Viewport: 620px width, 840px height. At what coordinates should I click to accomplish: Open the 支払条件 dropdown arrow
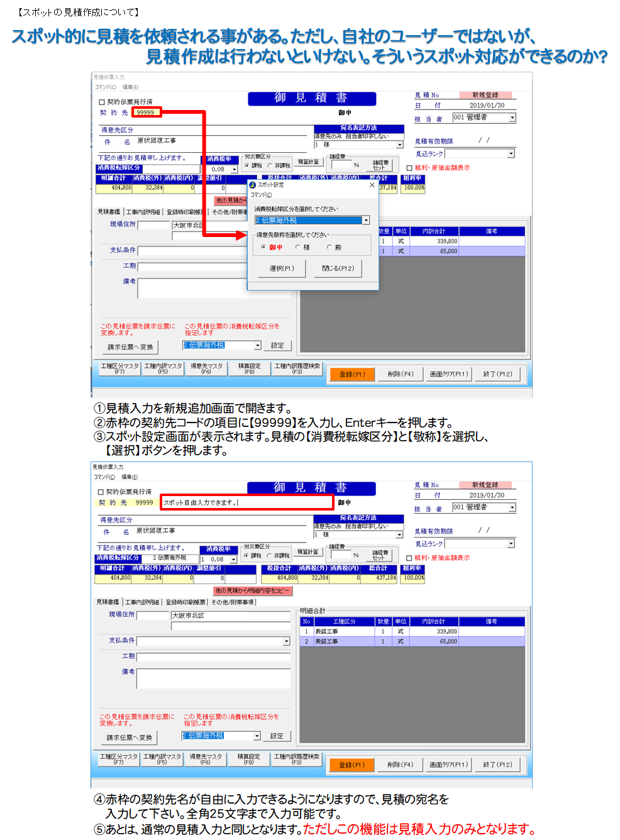tap(287, 641)
